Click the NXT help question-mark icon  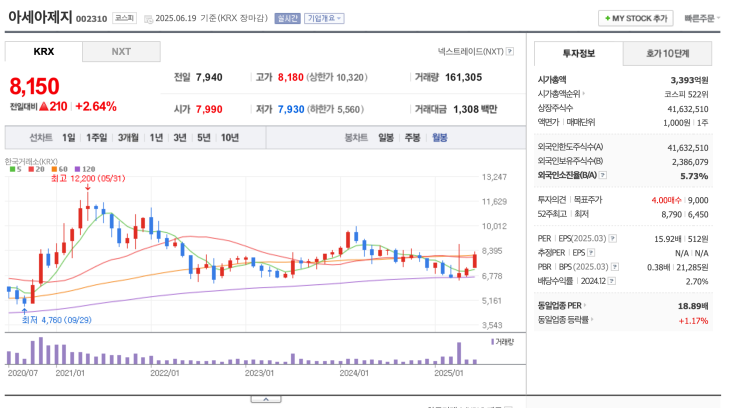510,51
